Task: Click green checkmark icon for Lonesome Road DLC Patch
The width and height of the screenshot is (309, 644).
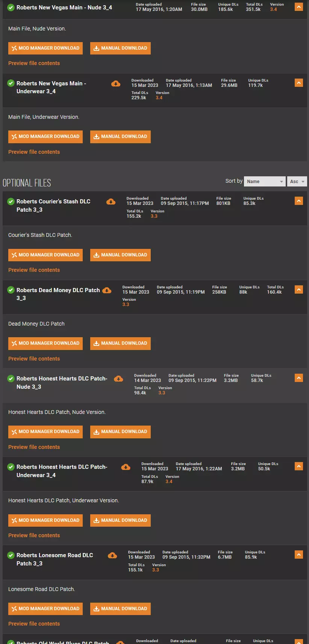Action: point(11,555)
